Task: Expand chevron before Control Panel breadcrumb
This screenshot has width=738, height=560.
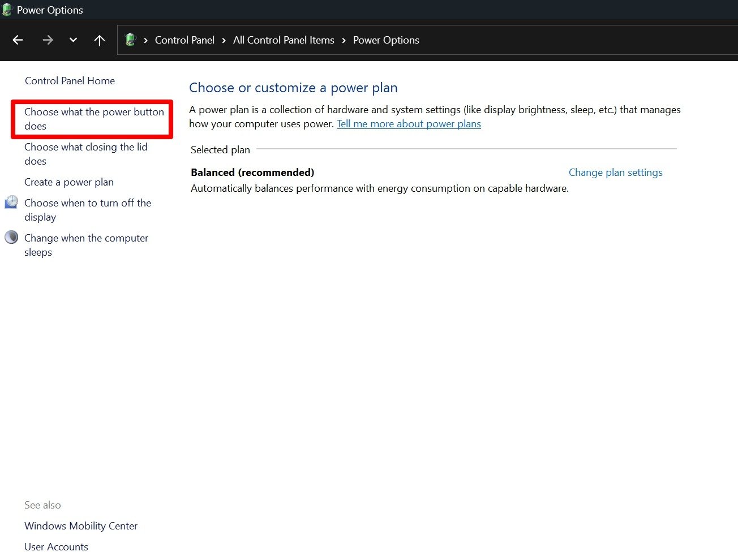Action: pyautogui.click(x=146, y=40)
